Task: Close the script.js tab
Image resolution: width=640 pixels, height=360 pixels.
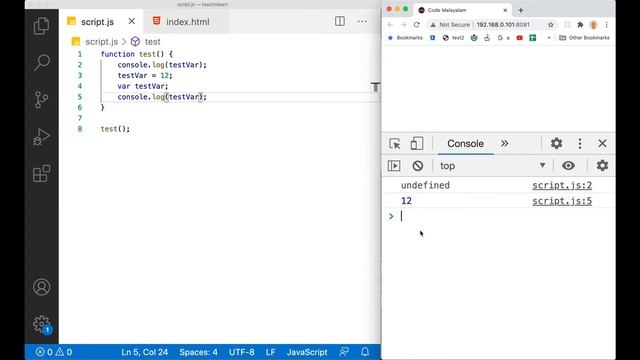Action: (x=131, y=21)
